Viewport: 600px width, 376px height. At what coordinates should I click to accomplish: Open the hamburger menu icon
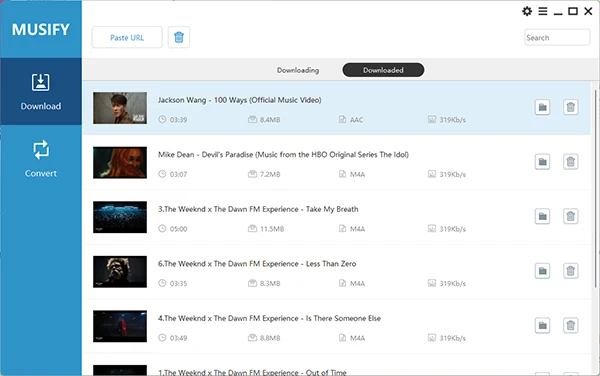tap(543, 11)
